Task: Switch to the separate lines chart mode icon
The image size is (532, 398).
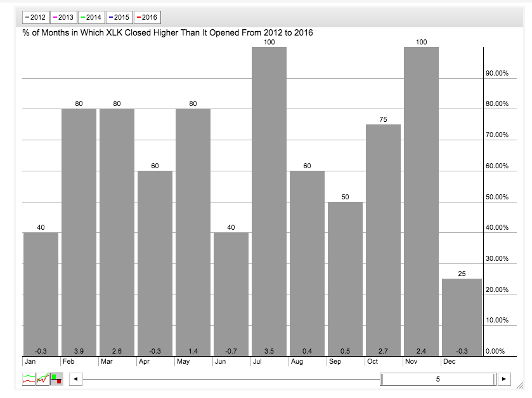Action: (x=29, y=379)
